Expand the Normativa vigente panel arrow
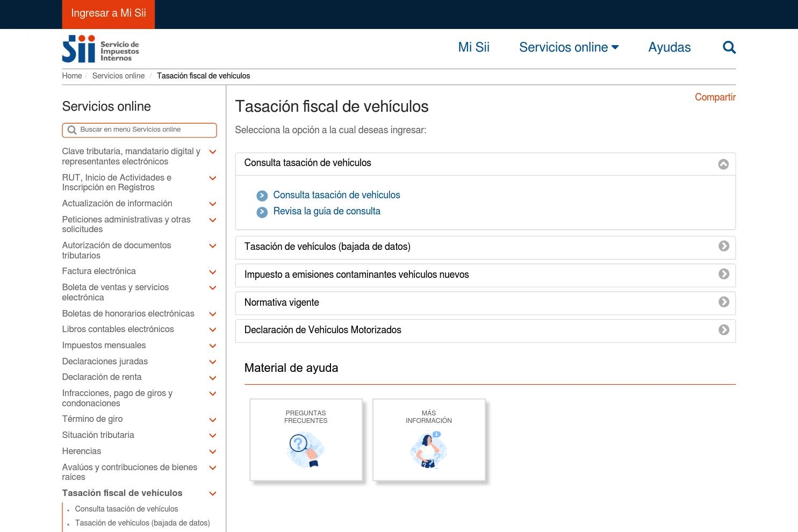Screen dimensions: 798x532 click(724, 302)
